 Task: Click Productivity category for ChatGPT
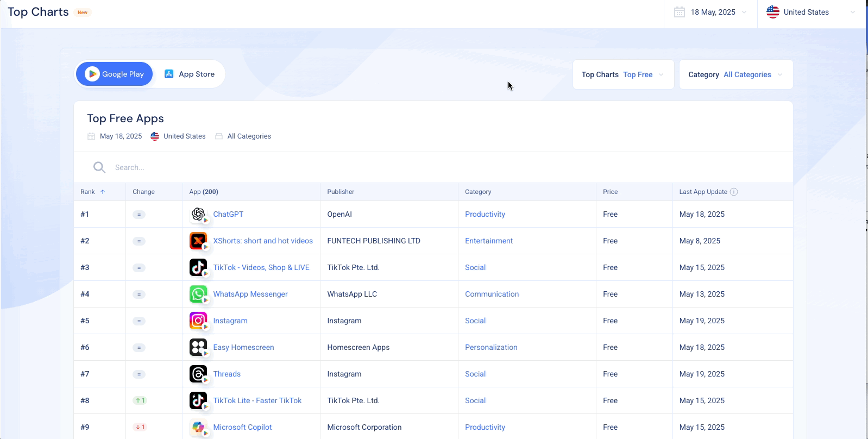[485, 214]
